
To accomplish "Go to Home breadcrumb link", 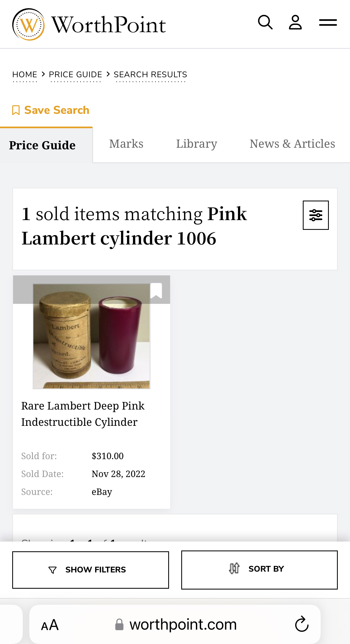I will (25, 75).
